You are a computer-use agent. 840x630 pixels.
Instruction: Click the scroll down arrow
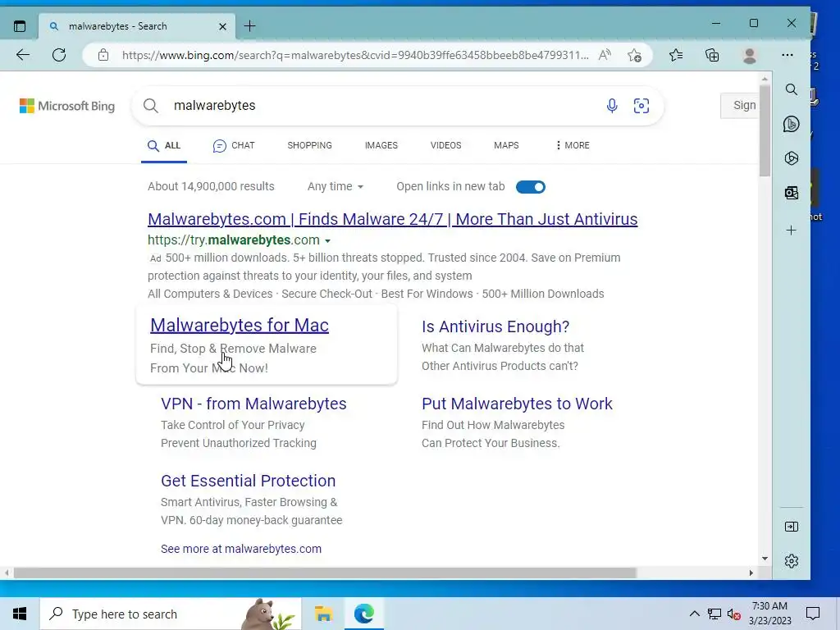click(765, 558)
